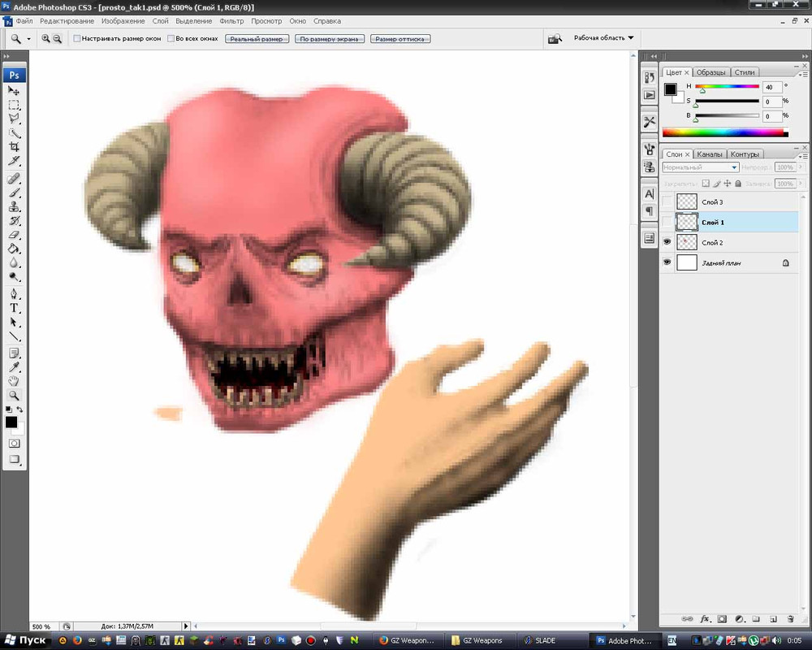The width and height of the screenshot is (812, 650).
Task: Create a new layer via panel icon
Action: (773, 619)
